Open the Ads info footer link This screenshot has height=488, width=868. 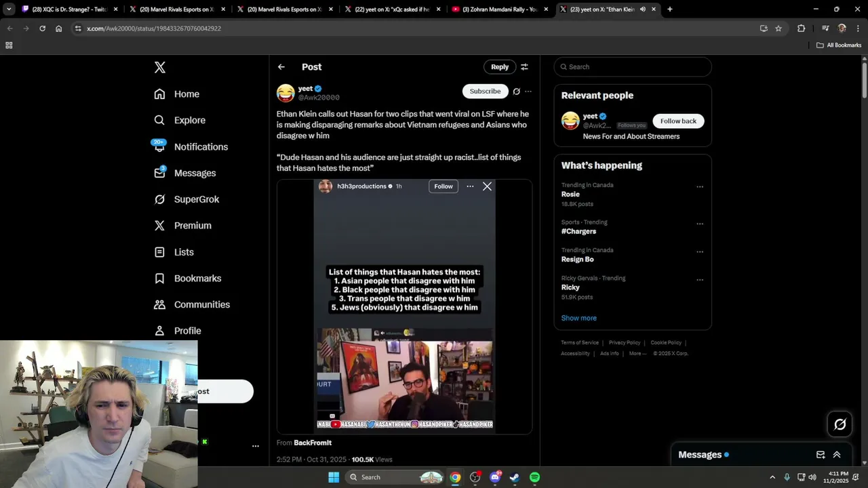pyautogui.click(x=610, y=354)
